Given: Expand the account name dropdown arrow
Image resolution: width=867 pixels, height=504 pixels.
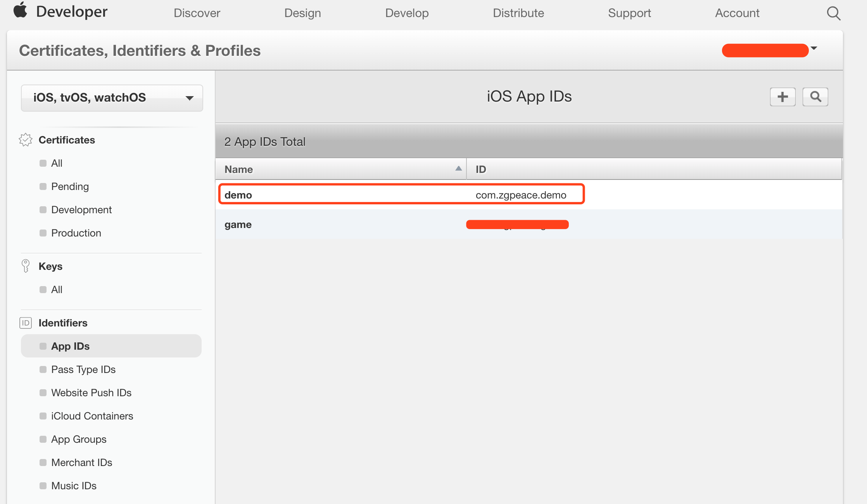Looking at the screenshot, I should coord(814,48).
